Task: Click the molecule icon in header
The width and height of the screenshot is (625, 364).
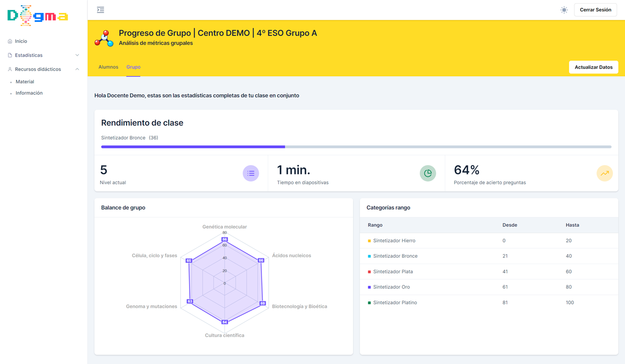Action: (104, 39)
